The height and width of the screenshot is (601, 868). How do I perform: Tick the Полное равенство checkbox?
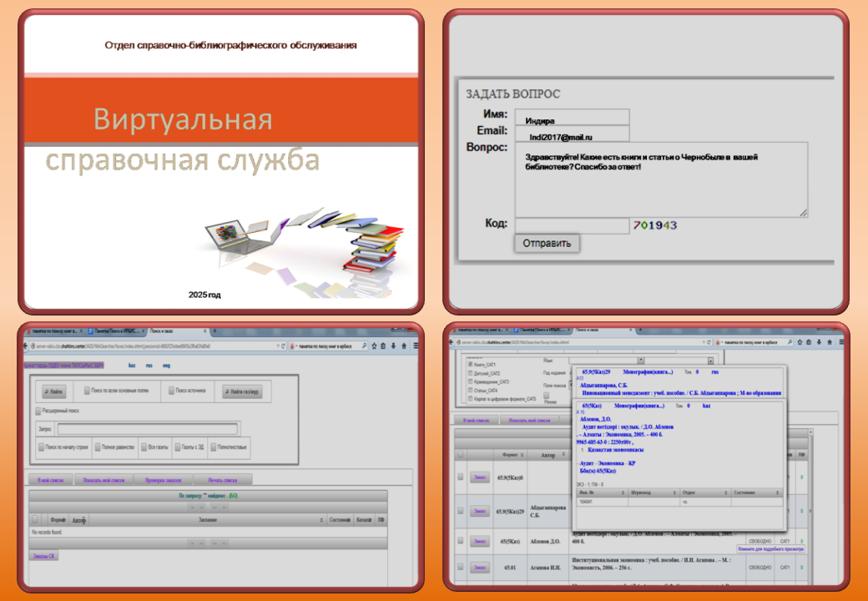click(98, 447)
